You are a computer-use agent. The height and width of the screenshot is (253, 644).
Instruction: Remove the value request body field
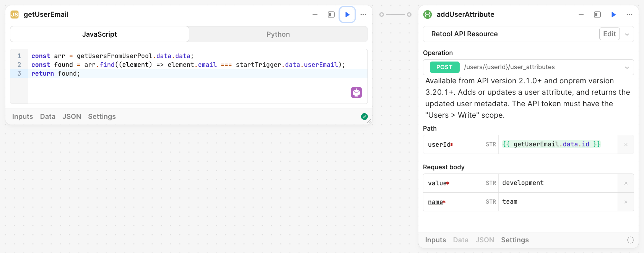[626, 183]
